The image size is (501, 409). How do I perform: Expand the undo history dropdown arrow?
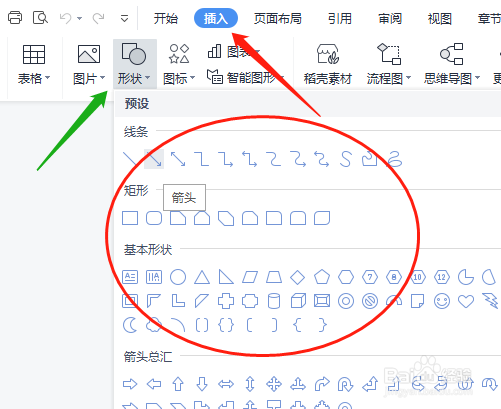point(79,18)
